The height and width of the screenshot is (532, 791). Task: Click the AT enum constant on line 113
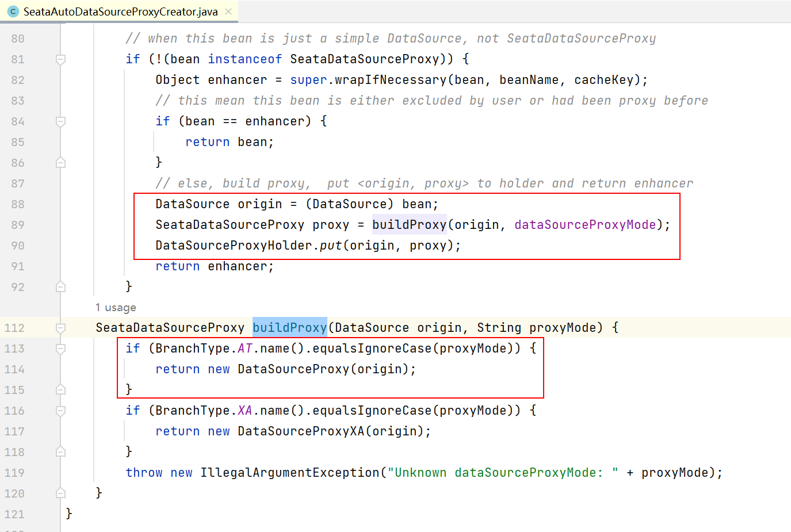[x=245, y=349]
